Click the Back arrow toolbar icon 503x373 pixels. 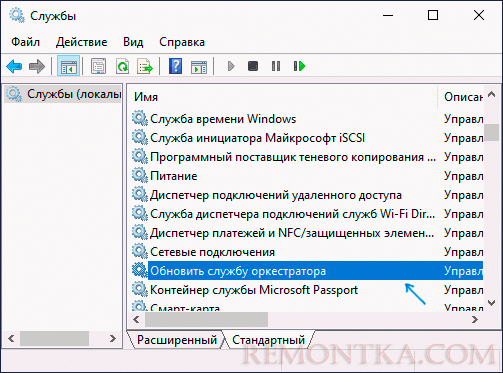[x=14, y=66]
